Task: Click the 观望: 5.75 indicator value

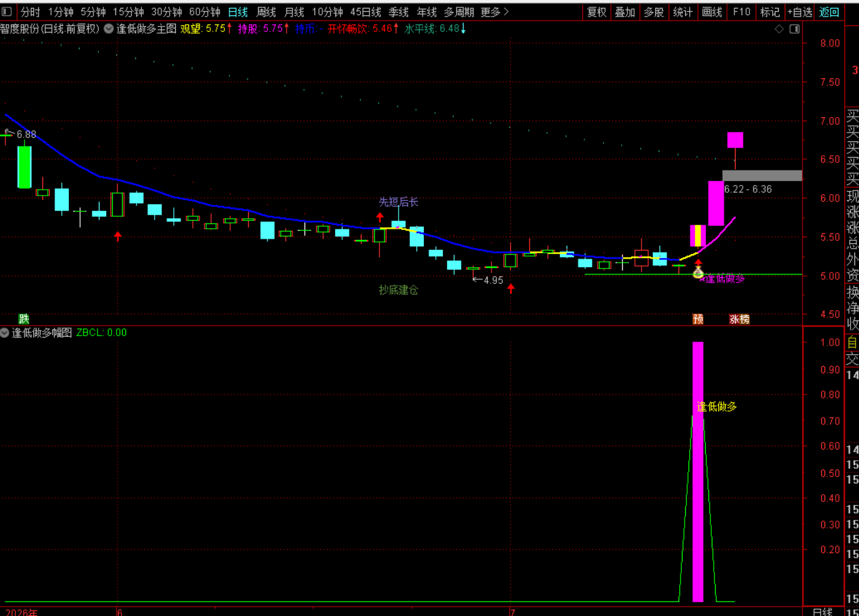Action: [x=206, y=29]
